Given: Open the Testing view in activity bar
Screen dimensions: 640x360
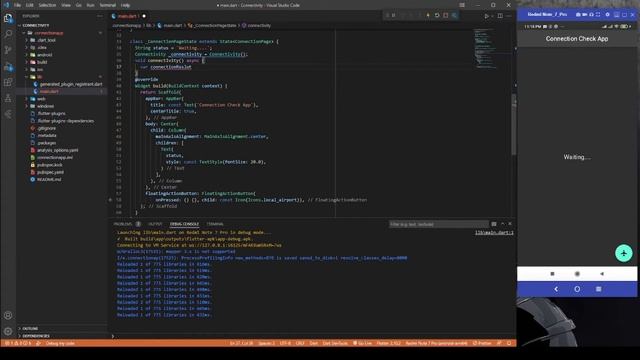Looking at the screenshot, I should pyautogui.click(x=8, y=98).
